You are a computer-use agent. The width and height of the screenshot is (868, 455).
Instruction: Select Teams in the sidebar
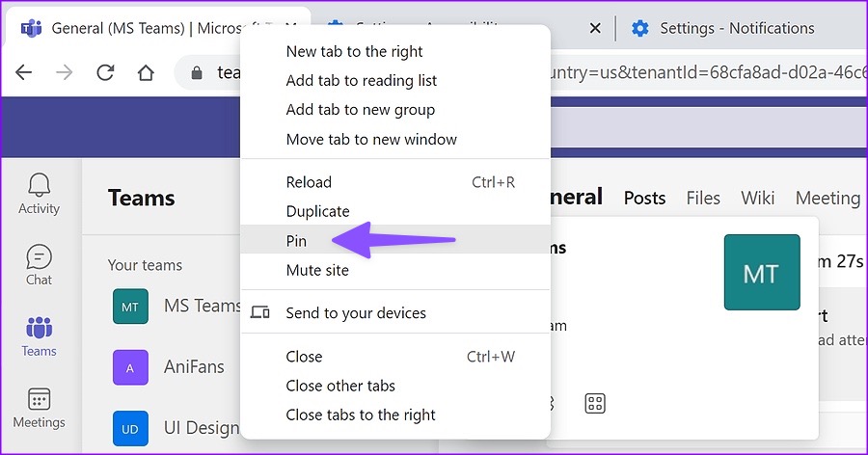[x=39, y=336]
